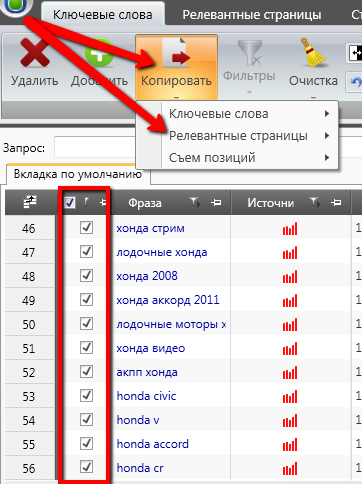The height and width of the screenshot is (484, 362).
Task: Open dropdown arrow under Очистка
Action: tap(313, 97)
